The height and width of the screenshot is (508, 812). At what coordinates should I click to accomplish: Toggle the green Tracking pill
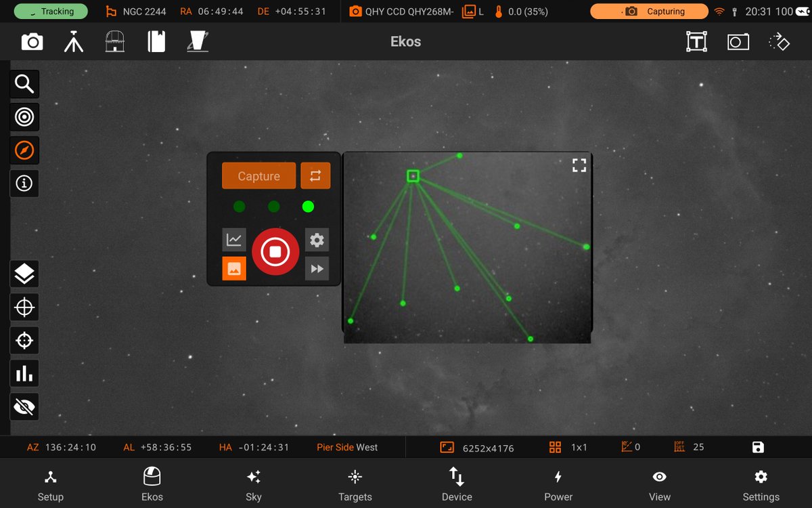[x=51, y=11]
